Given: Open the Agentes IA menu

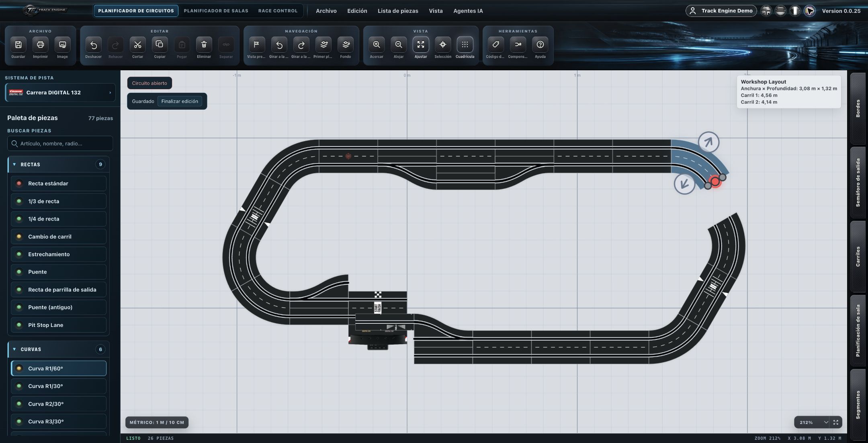Looking at the screenshot, I should point(468,11).
